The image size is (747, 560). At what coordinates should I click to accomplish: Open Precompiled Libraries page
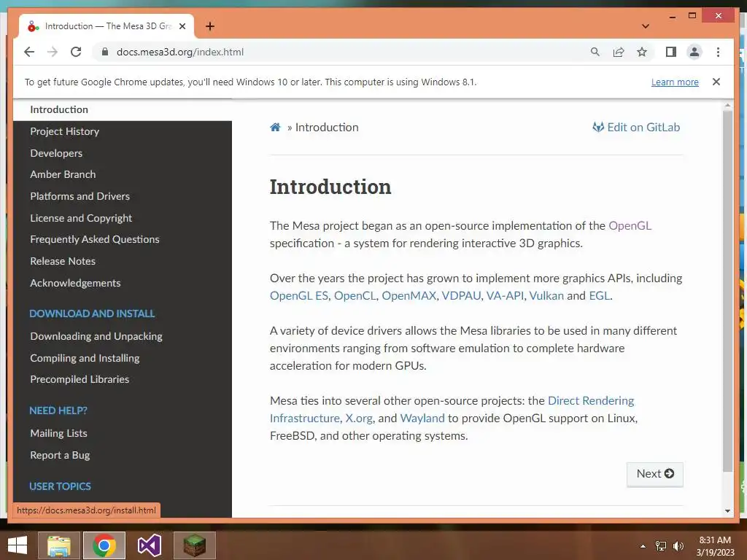[x=80, y=379]
